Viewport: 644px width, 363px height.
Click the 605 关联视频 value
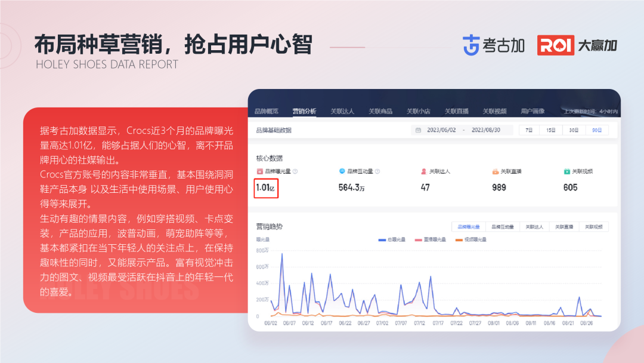[571, 188]
